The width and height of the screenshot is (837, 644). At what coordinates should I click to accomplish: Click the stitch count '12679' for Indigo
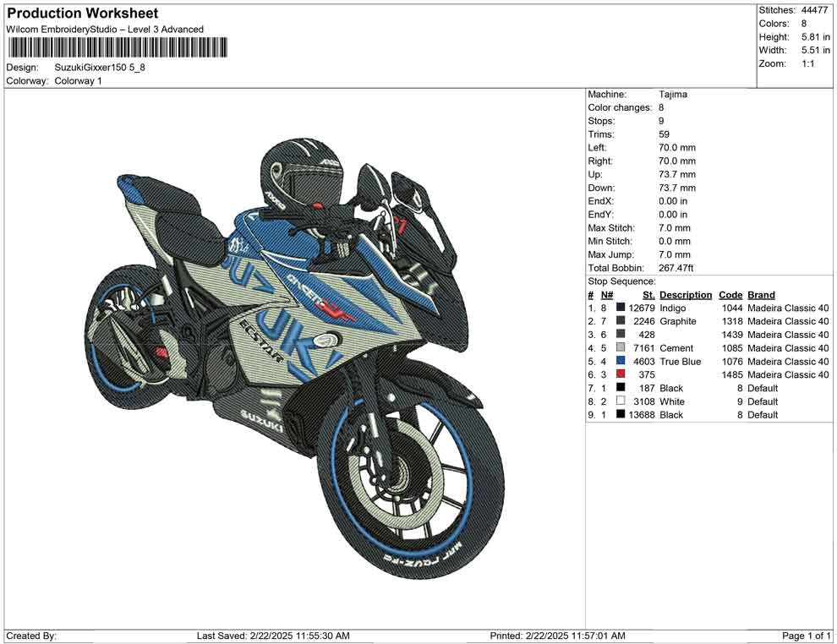point(641,308)
